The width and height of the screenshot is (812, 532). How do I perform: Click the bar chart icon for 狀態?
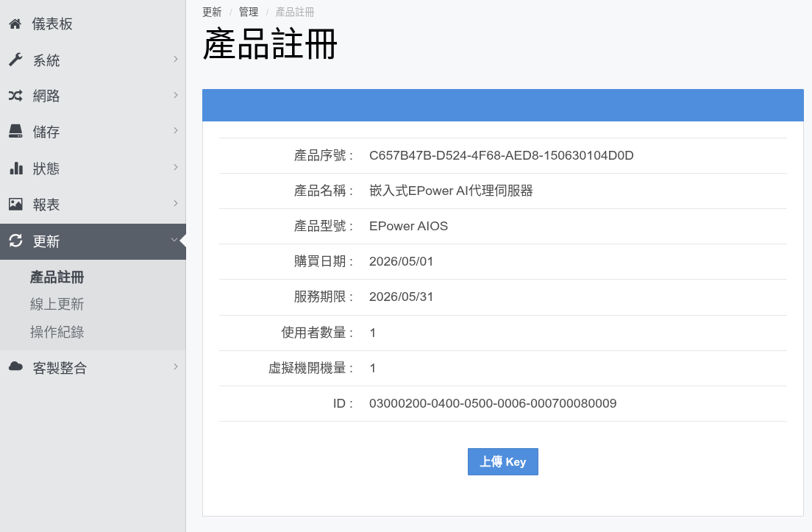(16, 168)
